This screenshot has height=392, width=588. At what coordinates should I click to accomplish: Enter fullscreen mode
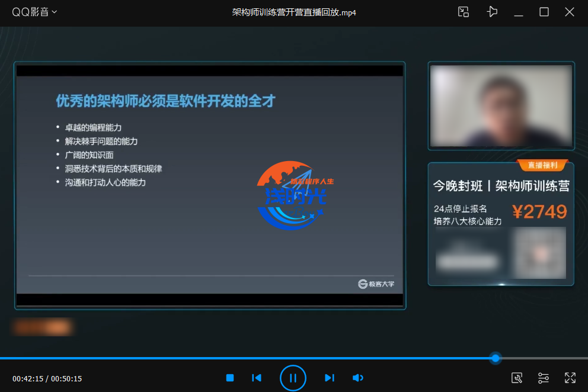click(x=570, y=378)
